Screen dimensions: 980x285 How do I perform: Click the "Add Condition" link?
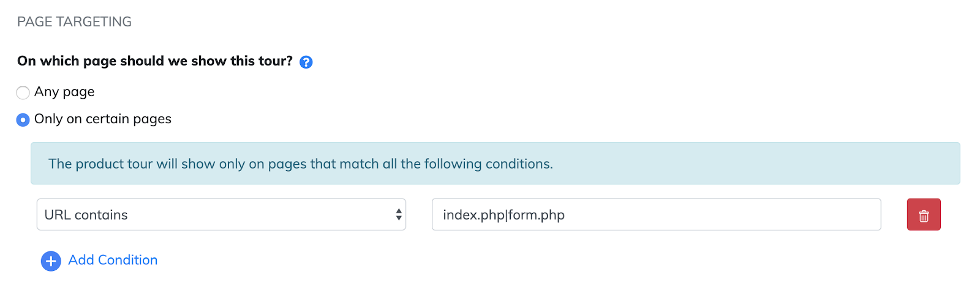coord(113,260)
